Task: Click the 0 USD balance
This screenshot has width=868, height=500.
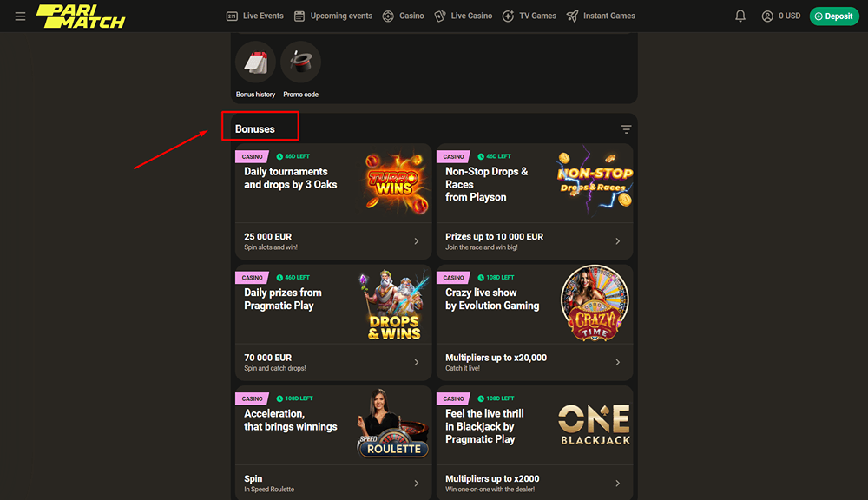Action: point(789,16)
